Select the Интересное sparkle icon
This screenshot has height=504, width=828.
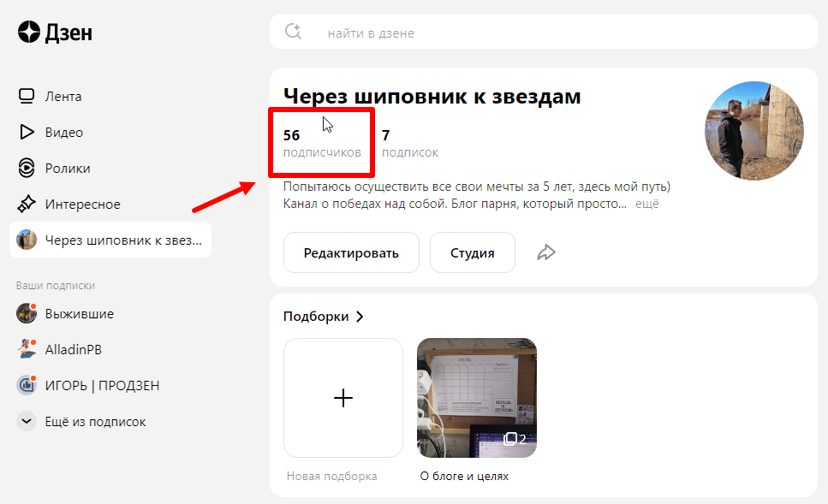(x=27, y=204)
